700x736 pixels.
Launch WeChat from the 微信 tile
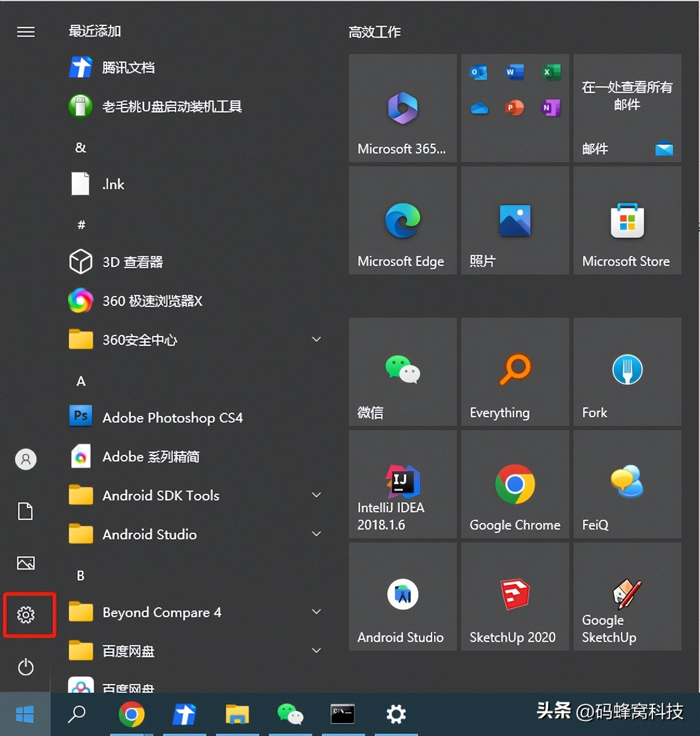[x=402, y=372]
